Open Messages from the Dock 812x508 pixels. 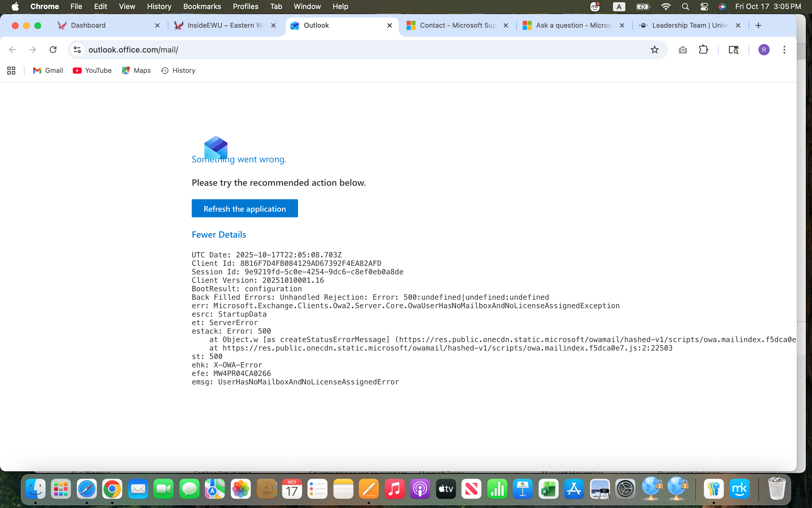point(189,489)
